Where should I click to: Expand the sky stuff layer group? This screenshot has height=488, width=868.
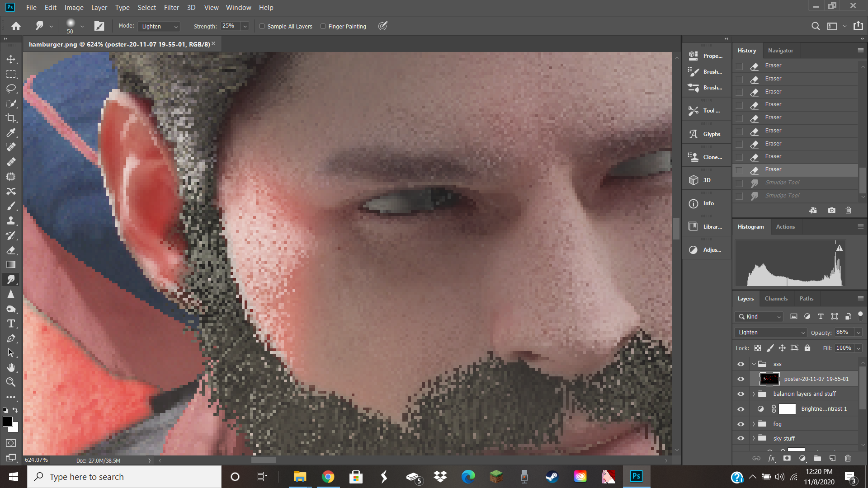click(754, 438)
